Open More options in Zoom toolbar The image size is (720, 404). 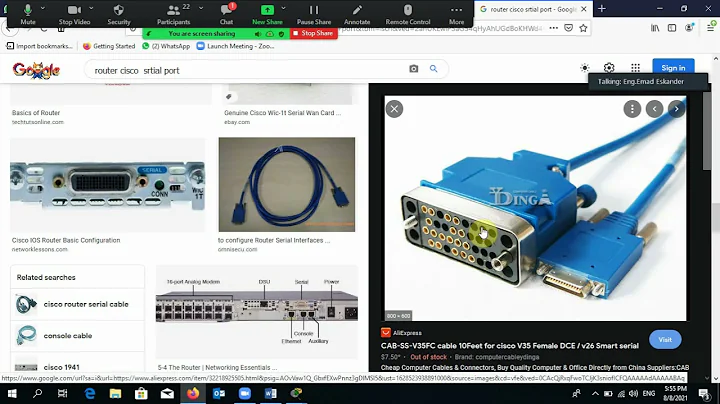[456, 14]
